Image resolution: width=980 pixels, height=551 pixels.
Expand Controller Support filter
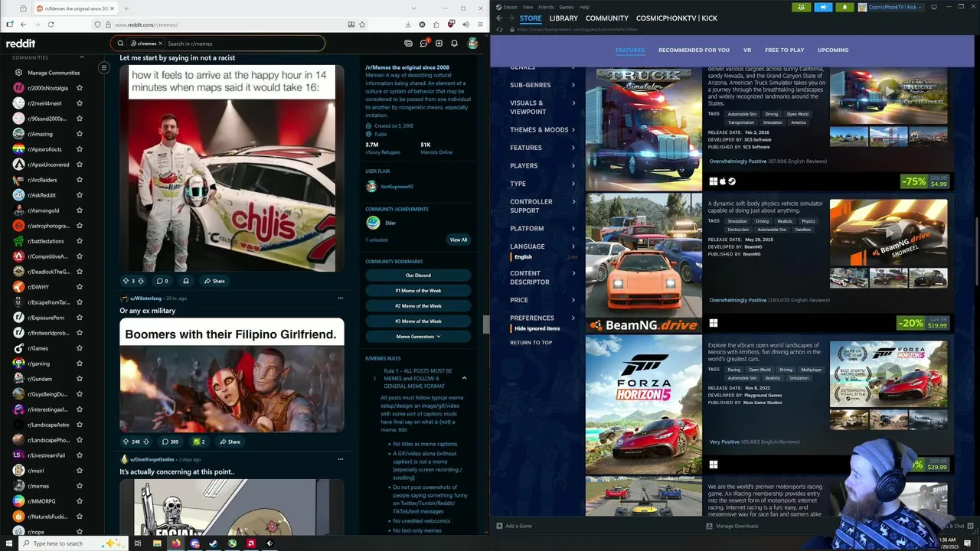[542, 206]
